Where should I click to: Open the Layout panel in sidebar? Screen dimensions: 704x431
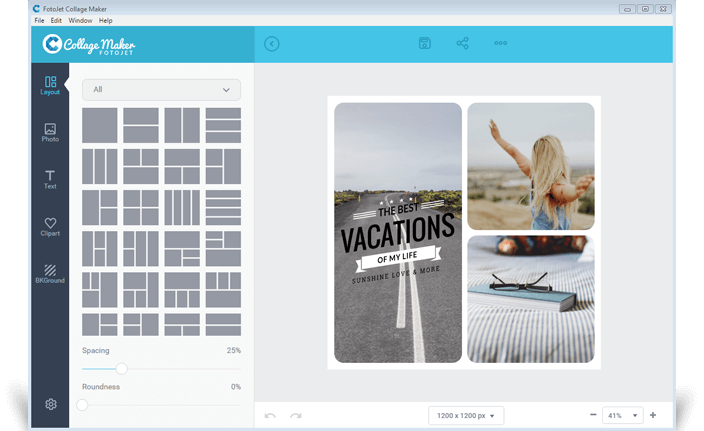point(50,85)
